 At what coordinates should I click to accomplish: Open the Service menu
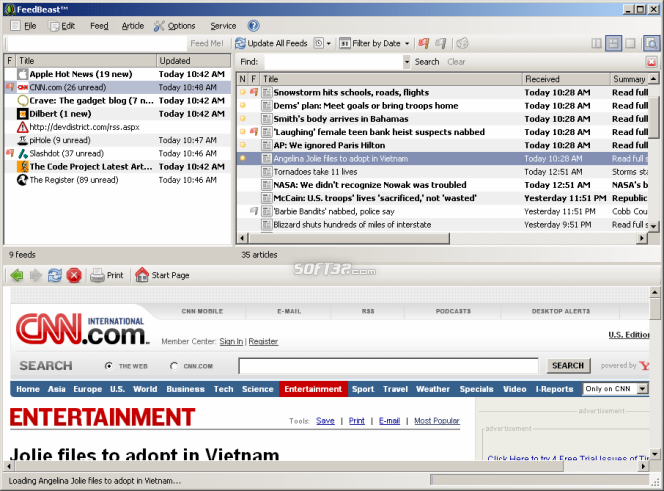(223, 26)
